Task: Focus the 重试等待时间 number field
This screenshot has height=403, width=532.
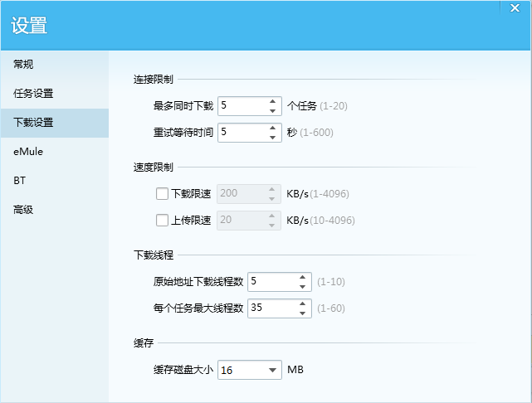Action: 250,133
